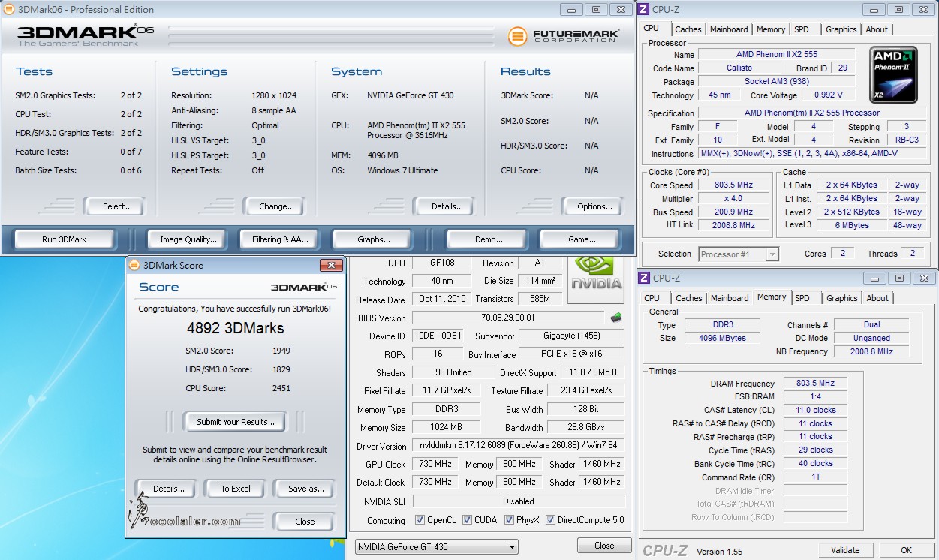Open the About tab in the Memory timings CPU-Z window
The height and width of the screenshot is (560, 939).
point(877,298)
